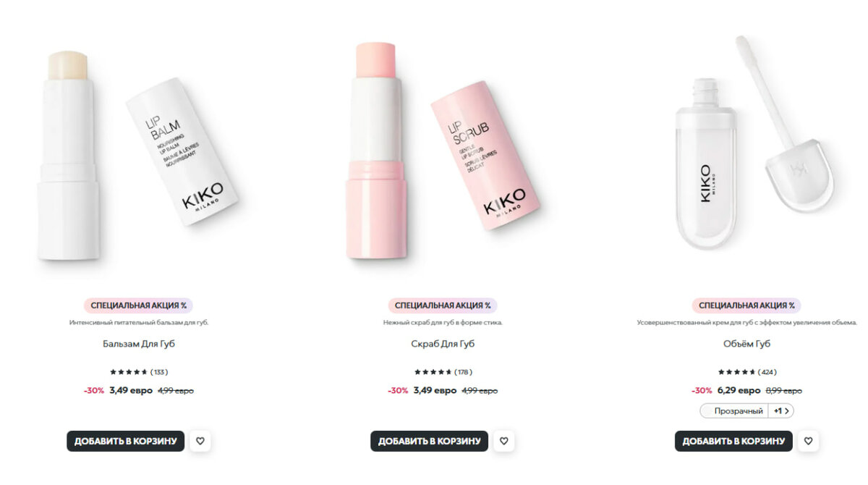View the 424 reviews count for Объём Губ
The width and height of the screenshot is (868, 485).
[767, 372]
